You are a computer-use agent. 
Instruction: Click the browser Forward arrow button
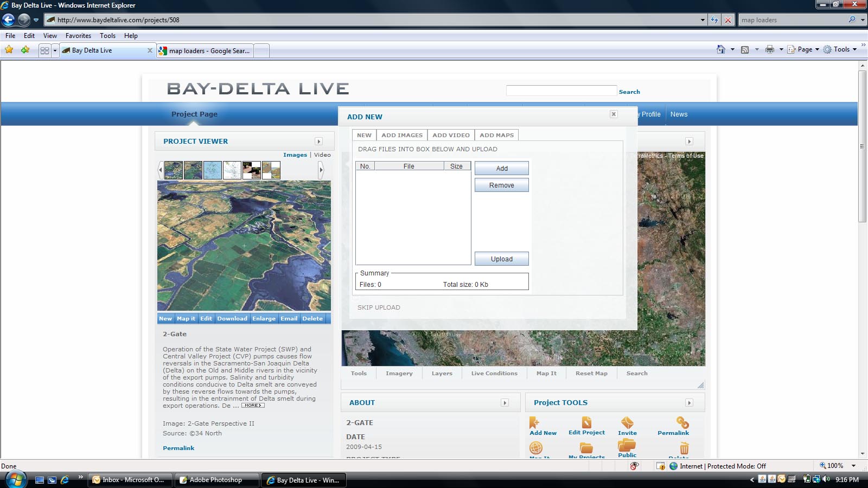point(24,20)
